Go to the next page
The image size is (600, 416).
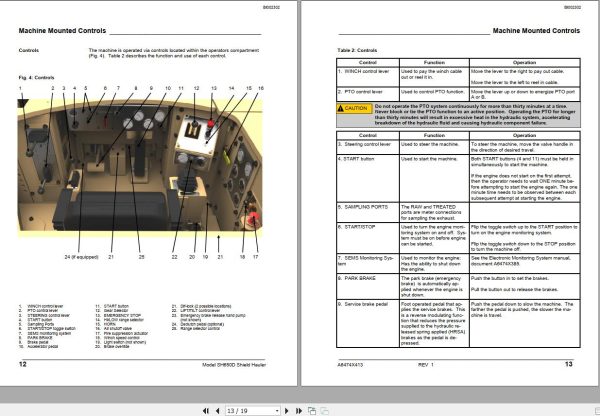(287, 411)
